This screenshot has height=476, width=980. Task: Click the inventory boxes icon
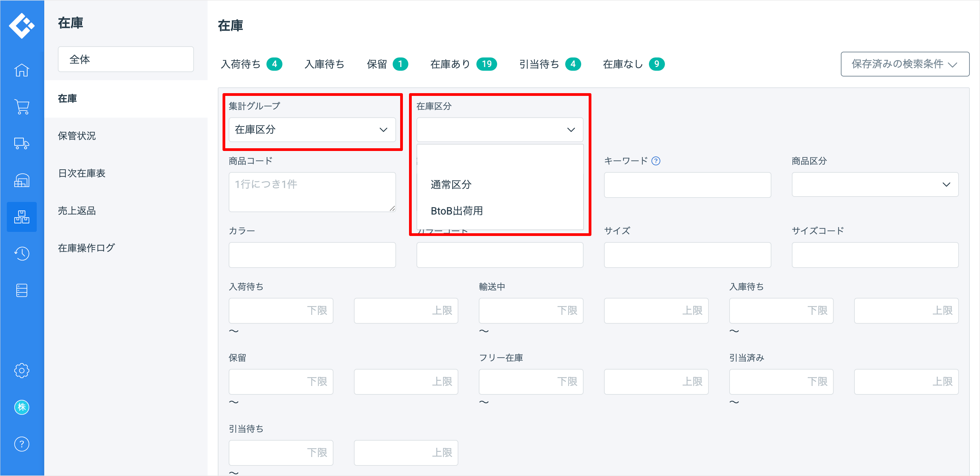click(x=22, y=217)
